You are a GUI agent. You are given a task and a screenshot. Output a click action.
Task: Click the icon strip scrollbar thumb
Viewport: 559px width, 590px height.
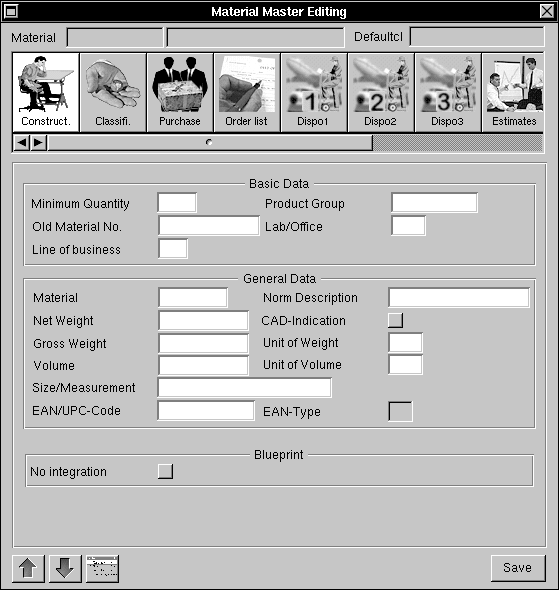210,143
